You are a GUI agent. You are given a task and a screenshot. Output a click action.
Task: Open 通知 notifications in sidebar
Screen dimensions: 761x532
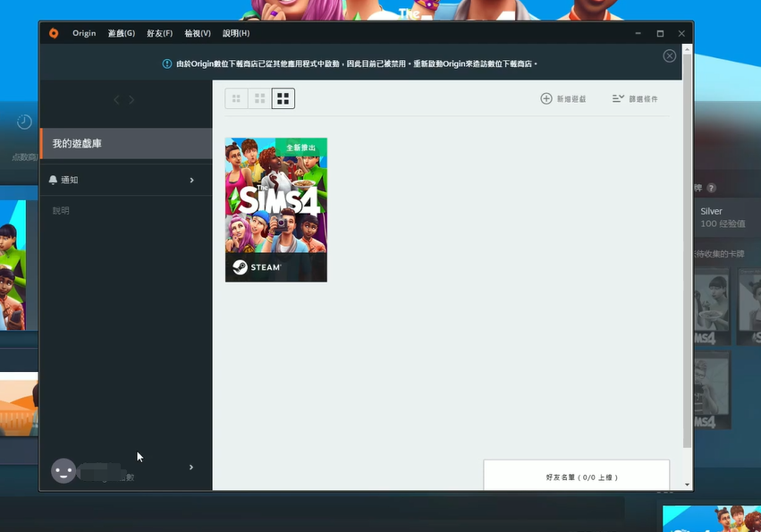tap(126, 180)
